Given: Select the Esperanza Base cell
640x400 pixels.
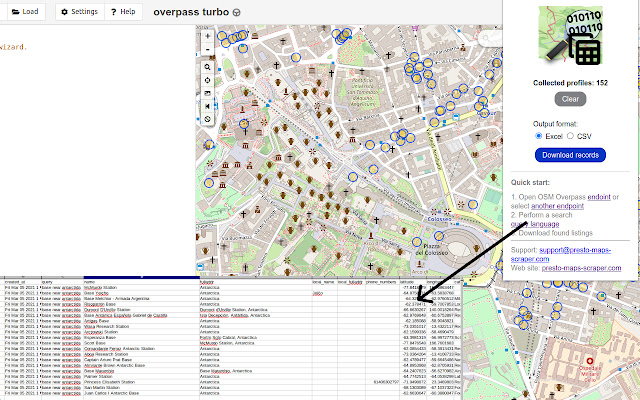Looking at the screenshot, I should pos(142,338).
